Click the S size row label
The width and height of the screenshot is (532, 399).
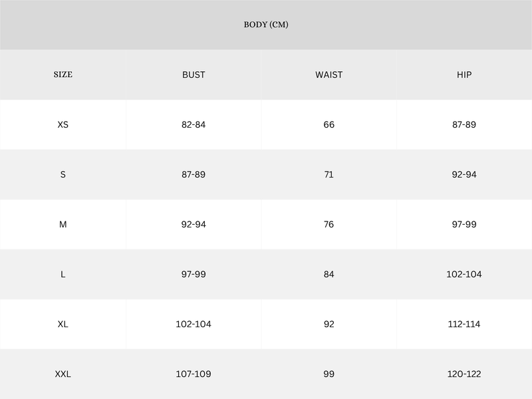[x=63, y=174]
